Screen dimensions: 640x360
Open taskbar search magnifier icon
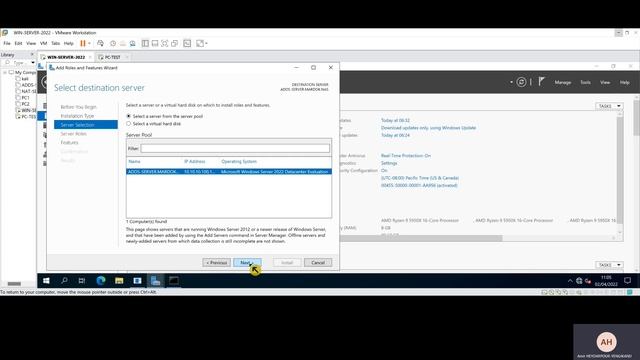(x=64, y=281)
